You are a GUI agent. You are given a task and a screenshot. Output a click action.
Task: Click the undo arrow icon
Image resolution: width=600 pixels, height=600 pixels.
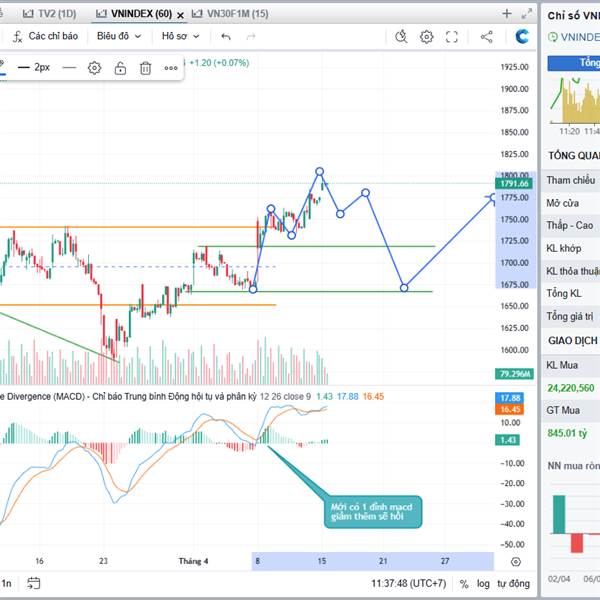pos(226,37)
